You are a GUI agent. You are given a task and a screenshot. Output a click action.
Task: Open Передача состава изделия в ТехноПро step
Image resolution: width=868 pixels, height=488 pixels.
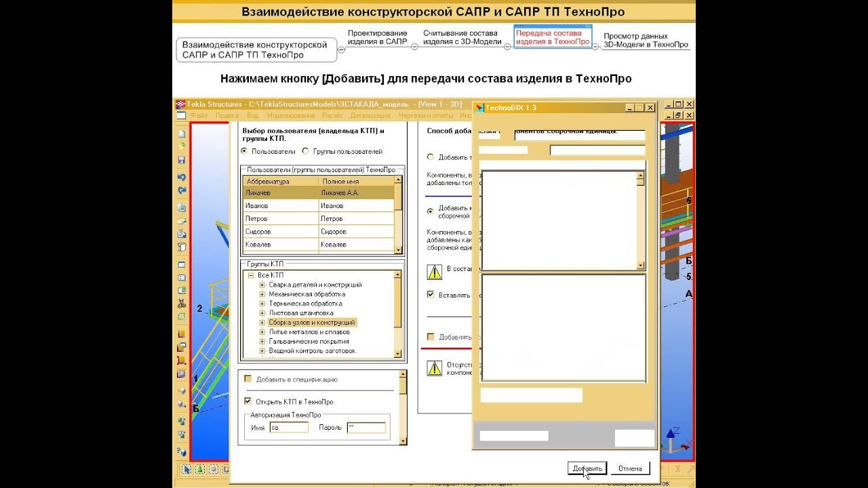(x=553, y=37)
